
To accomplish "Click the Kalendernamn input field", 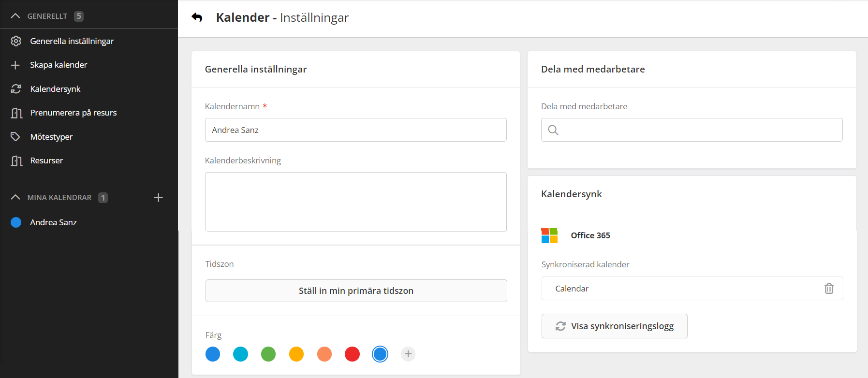I will coord(355,130).
